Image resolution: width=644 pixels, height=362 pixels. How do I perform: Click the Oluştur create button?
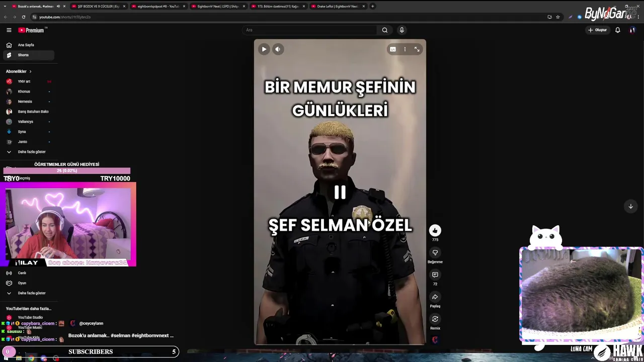coord(598,30)
